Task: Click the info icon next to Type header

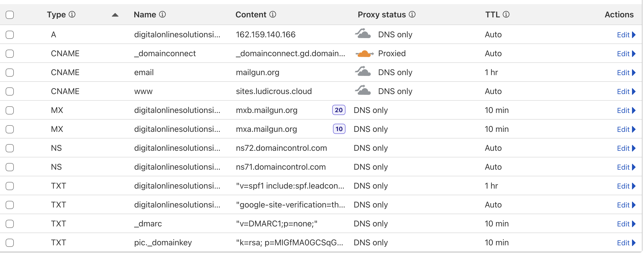Action: coord(72,15)
